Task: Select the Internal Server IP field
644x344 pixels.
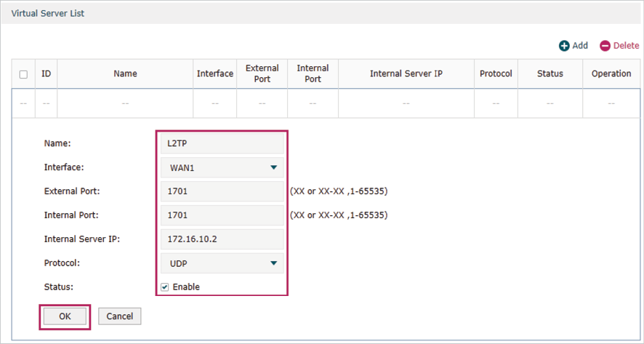Action: pos(222,239)
